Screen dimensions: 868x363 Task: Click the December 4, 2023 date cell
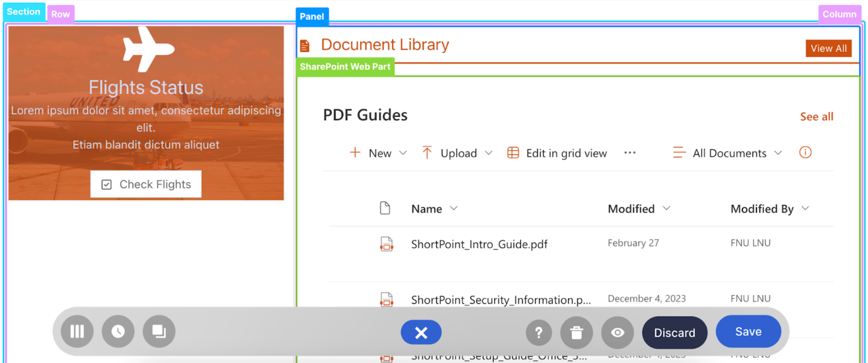pos(647,298)
